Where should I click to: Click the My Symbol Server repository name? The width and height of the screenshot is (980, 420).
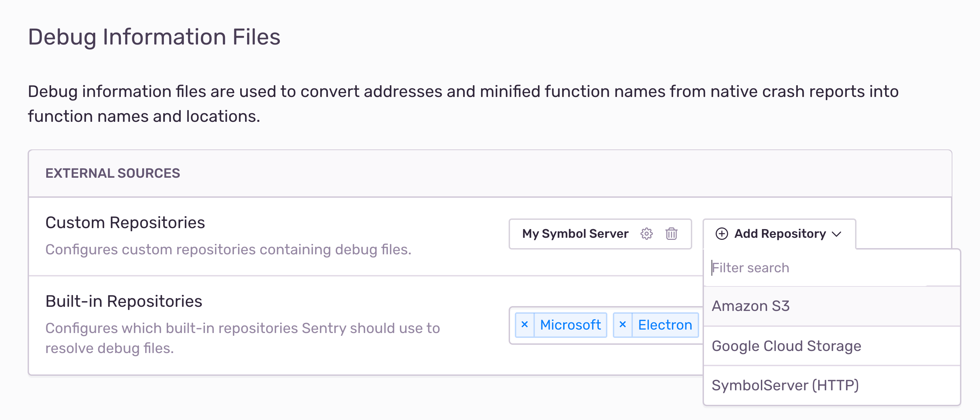[575, 234]
